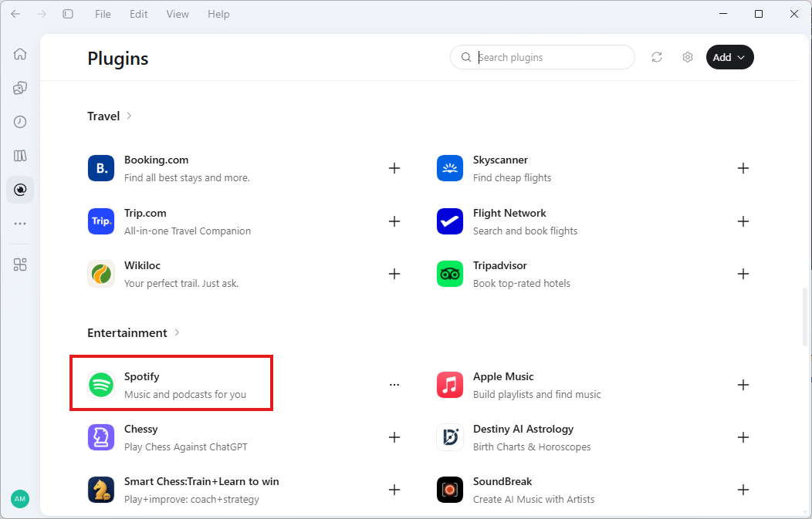This screenshot has width=812, height=519.
Task: Click 'All-in-one Travel Companion' description
Action: 188,231
